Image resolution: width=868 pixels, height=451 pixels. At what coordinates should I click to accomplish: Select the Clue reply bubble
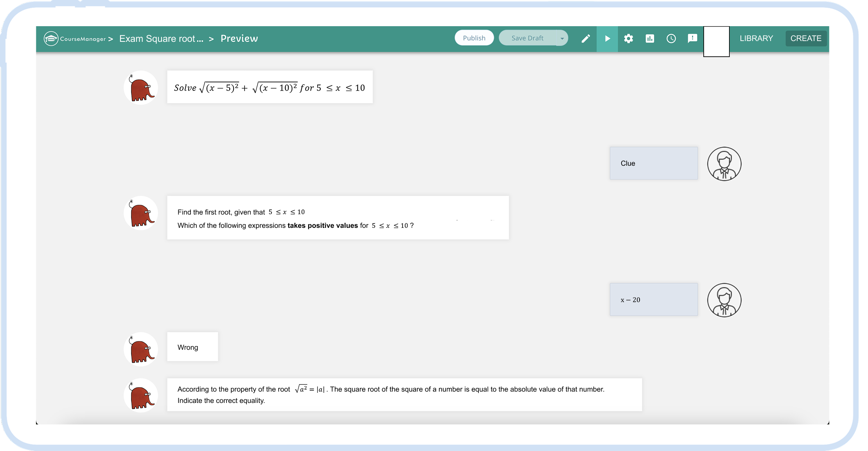click(653, 163)
